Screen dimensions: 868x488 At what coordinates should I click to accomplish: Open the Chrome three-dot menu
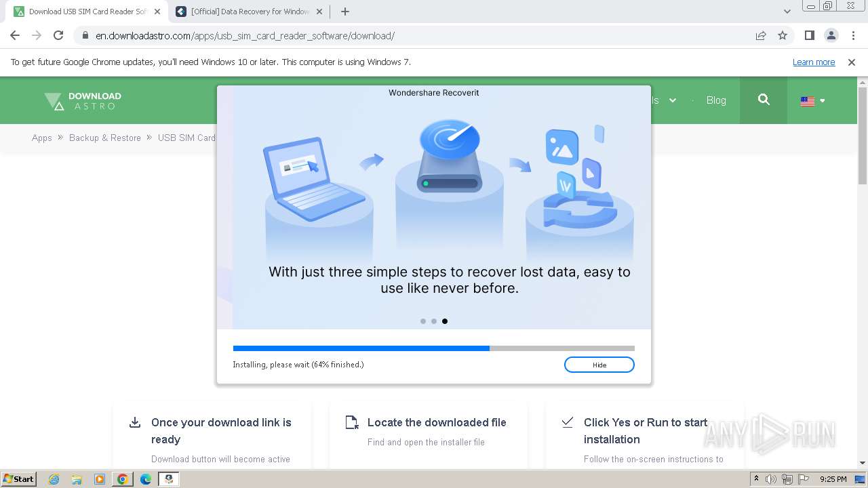pos(852,35)
